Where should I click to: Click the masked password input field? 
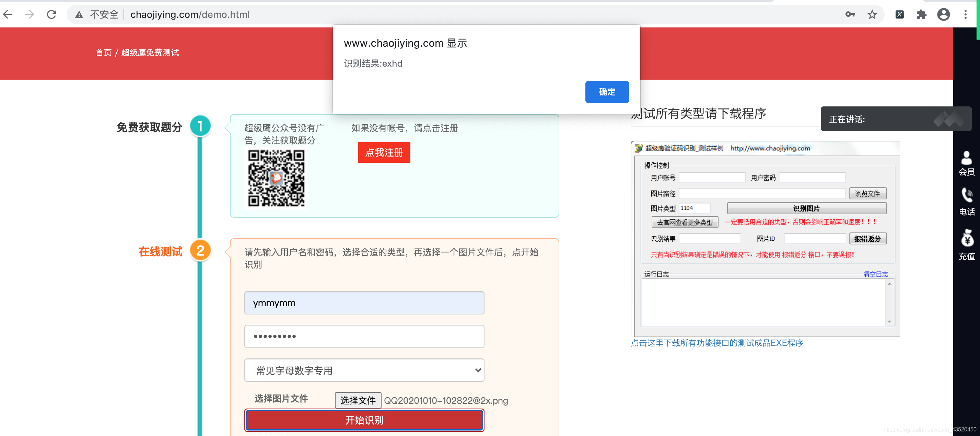(x=364, y=336)
